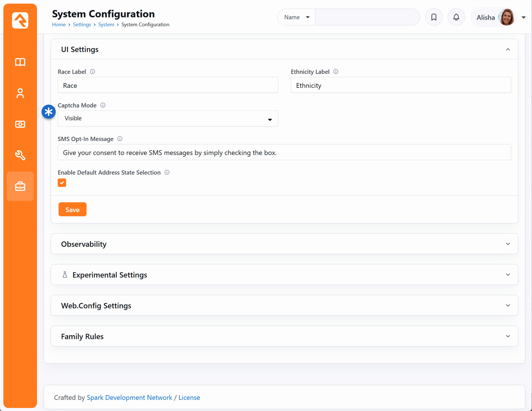This screenshot has height=411, width=532.
Task: Open the briefcase admin icon in sidebar
Action: point(20,186)
